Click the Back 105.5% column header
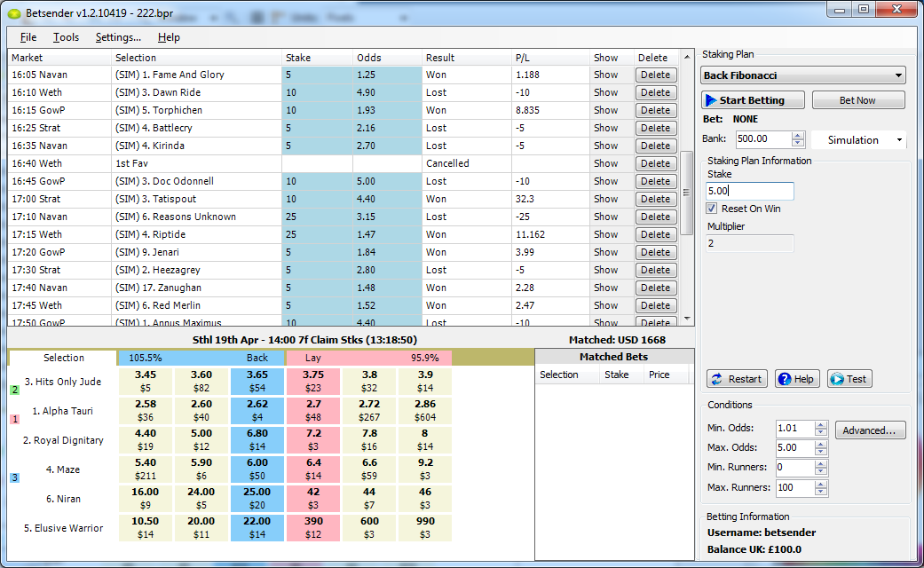The height and width of the screenshot is (568, 924). point(201,358)
